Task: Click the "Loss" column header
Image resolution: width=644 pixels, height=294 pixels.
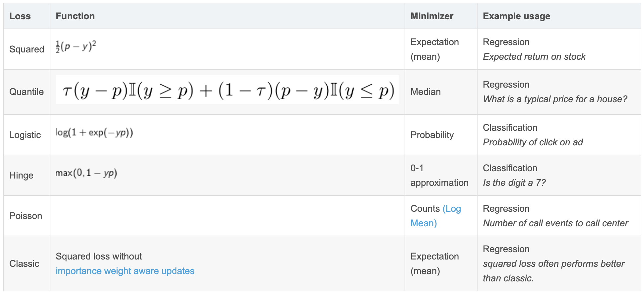Action: [x=20, y=16]
